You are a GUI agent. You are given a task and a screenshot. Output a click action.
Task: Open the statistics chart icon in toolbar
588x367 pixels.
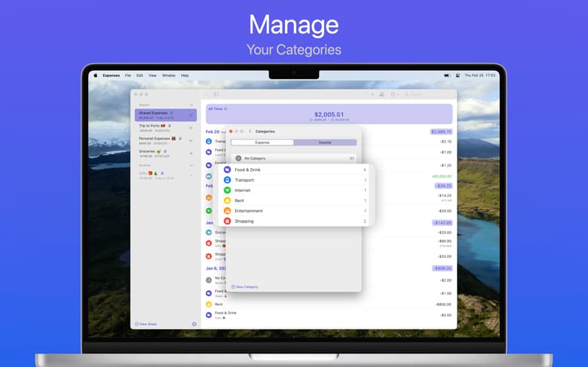point(381,94)
